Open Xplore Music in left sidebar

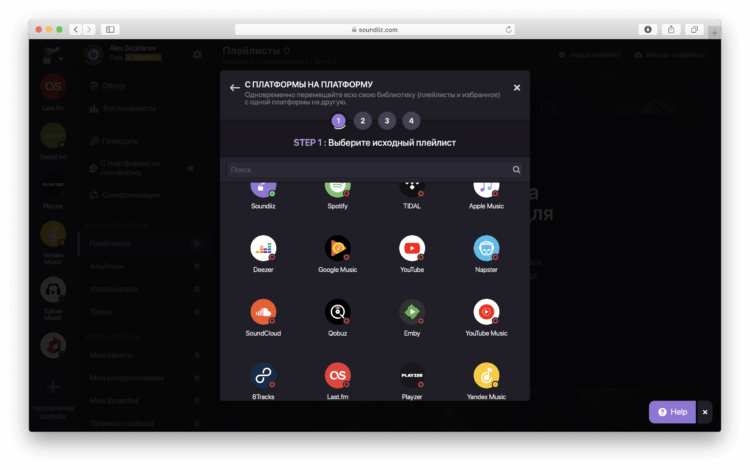pos(53,289)
